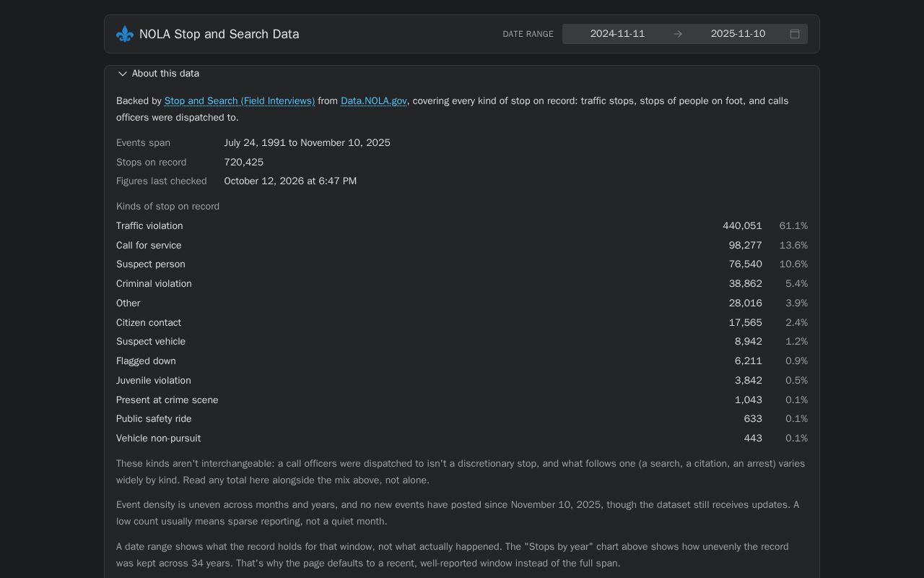Open Stop and Search (Field Interviews) link

(240, 101)
